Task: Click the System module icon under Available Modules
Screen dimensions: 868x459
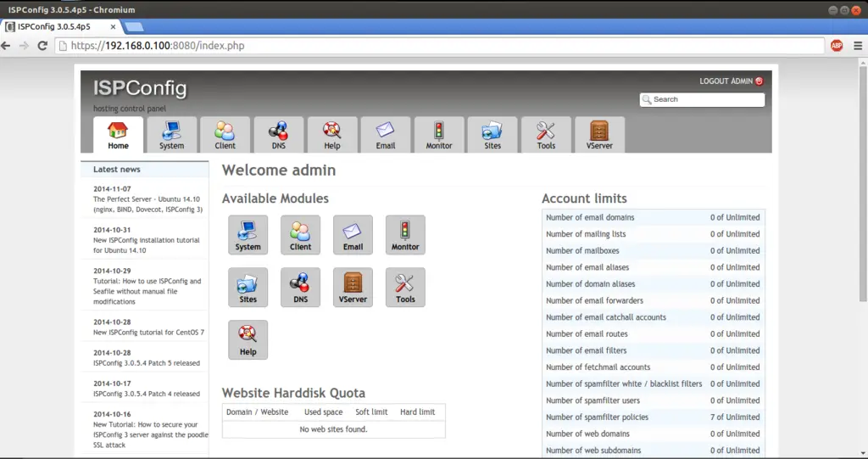Action: tap(248, 235)
